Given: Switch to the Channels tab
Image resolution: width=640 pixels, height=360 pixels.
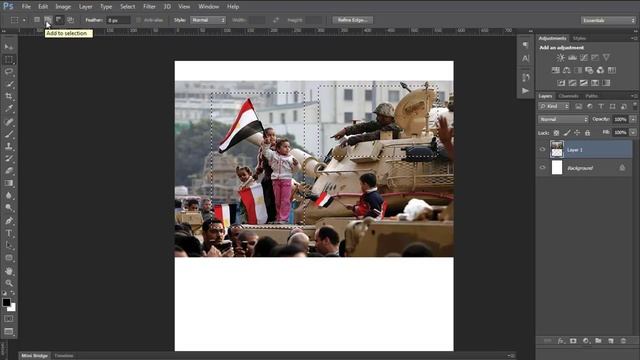Looking at the screenshot, I should (x=569, y=96).
